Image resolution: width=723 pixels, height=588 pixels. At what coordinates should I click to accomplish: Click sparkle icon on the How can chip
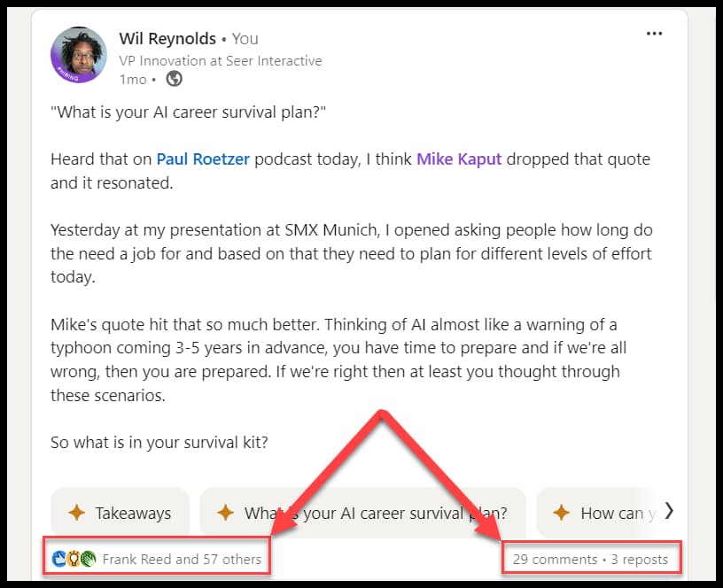point(561,513)
